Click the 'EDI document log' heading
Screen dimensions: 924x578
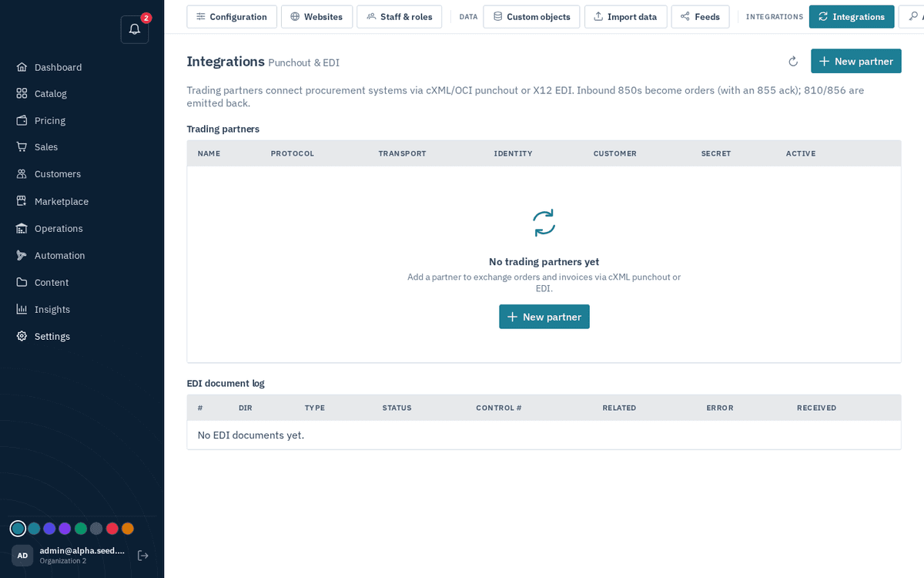(226, 383)
